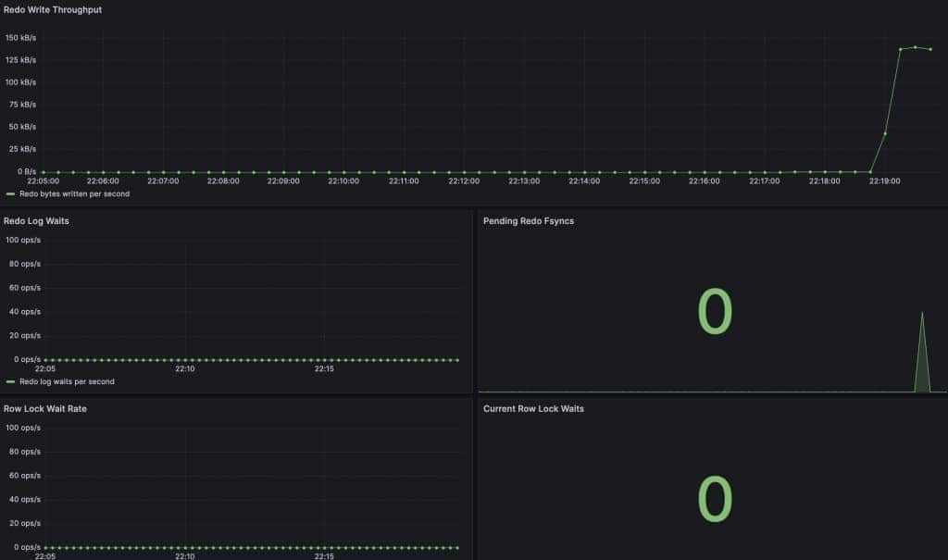This screenshot has height=560, width=948.
Task: Click the '0 B/s' y-axis label
Action: [x=27, y=172]
